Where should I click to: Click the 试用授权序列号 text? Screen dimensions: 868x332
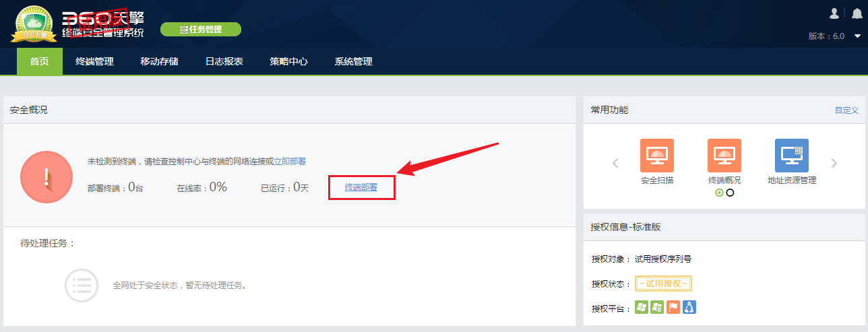663,259
